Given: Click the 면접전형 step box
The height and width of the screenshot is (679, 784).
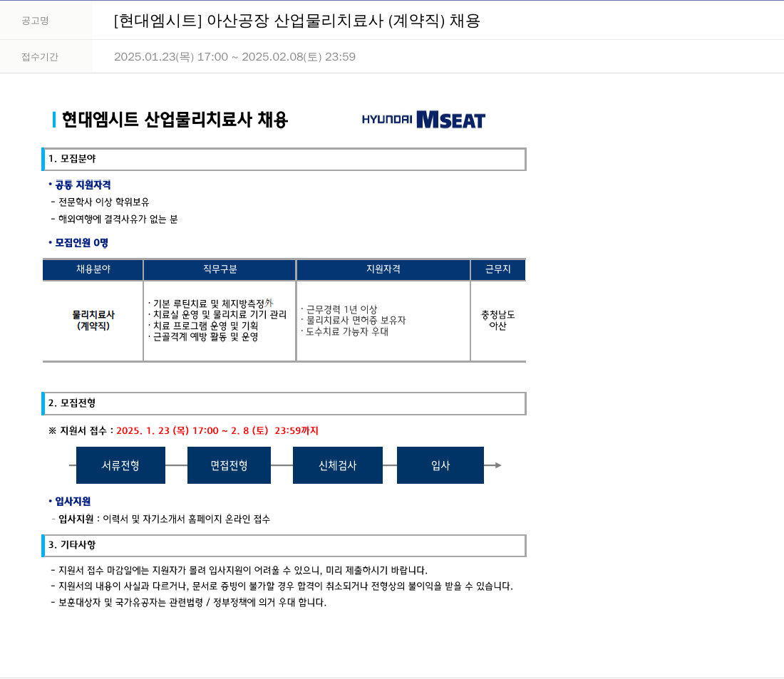Looking at the screenshot, I should tap(229, 465).
